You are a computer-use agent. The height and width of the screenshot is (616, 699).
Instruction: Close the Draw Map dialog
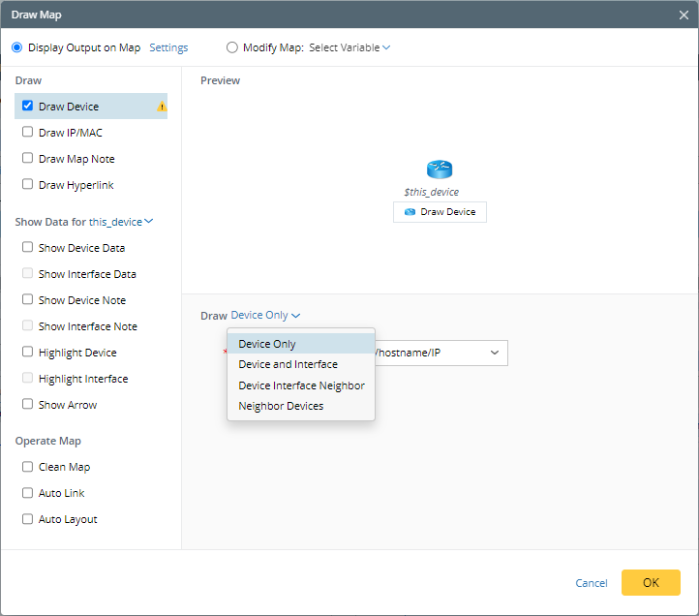tap(684, 15)
